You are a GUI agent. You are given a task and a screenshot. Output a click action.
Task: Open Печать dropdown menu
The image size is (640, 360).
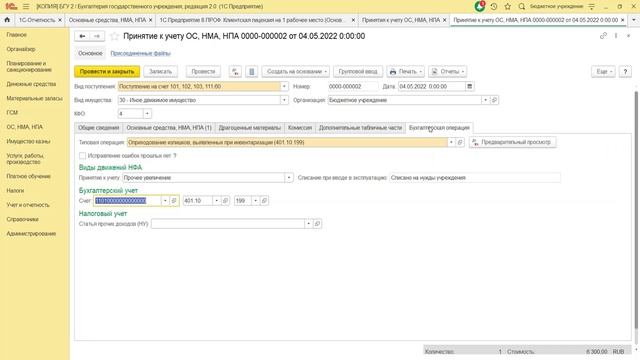pos(406,71)
